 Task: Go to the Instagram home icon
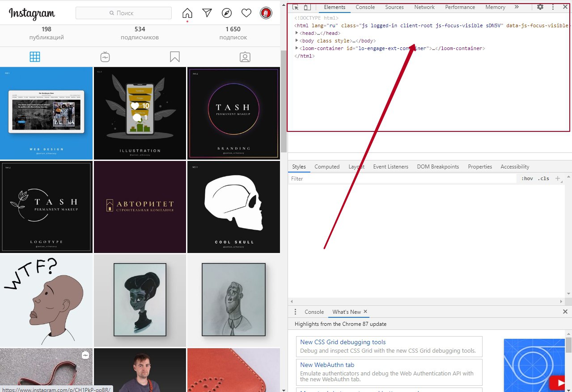click(x=187, y=13)
